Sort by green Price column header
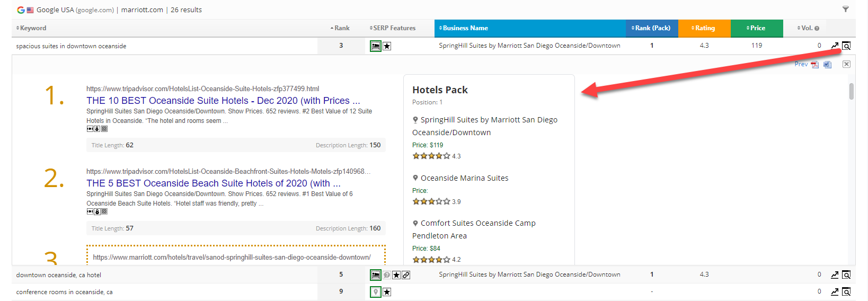Screen dimensions: 868x301 pos(756,28)
